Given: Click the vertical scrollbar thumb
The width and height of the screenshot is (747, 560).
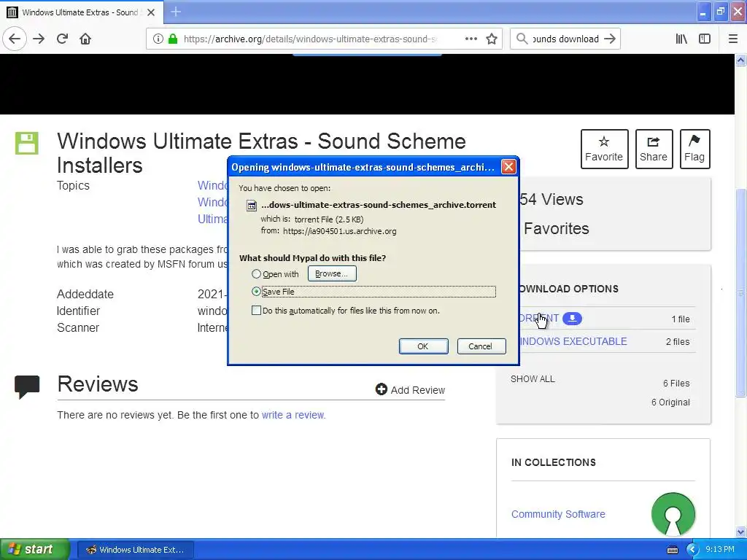Looking at the screenshot, I should [x=741, y=292].
